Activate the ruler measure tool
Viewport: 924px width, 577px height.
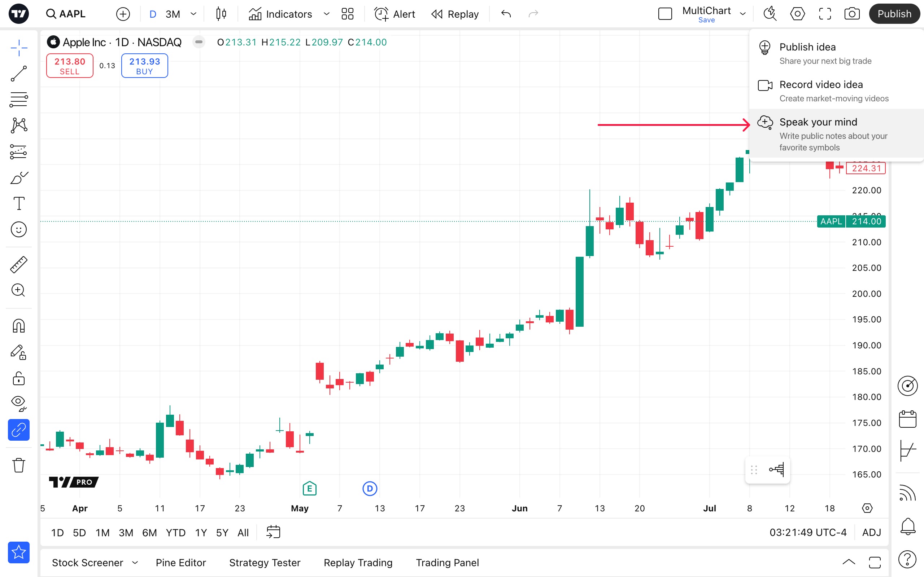(x=18, y=264)
